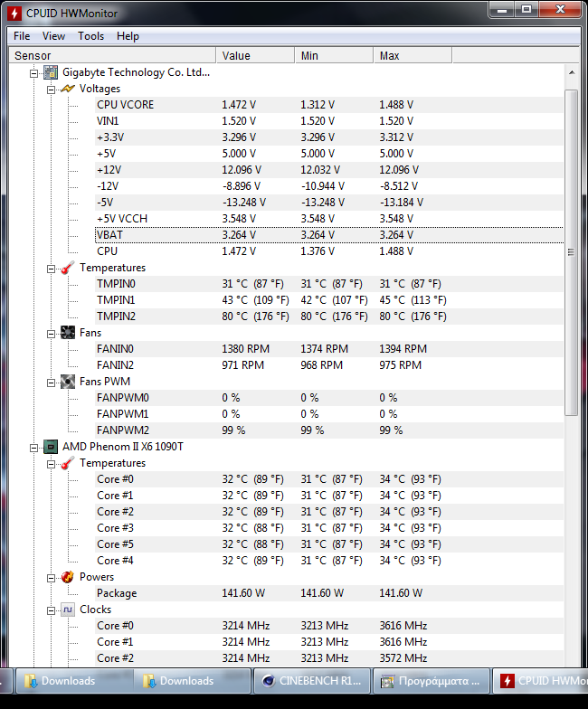Image resolution: width=588 pixels, height=709 pixels.
Task: Click the 45 °C (113 °F) Max value
Action: click(x=413, y=300)
